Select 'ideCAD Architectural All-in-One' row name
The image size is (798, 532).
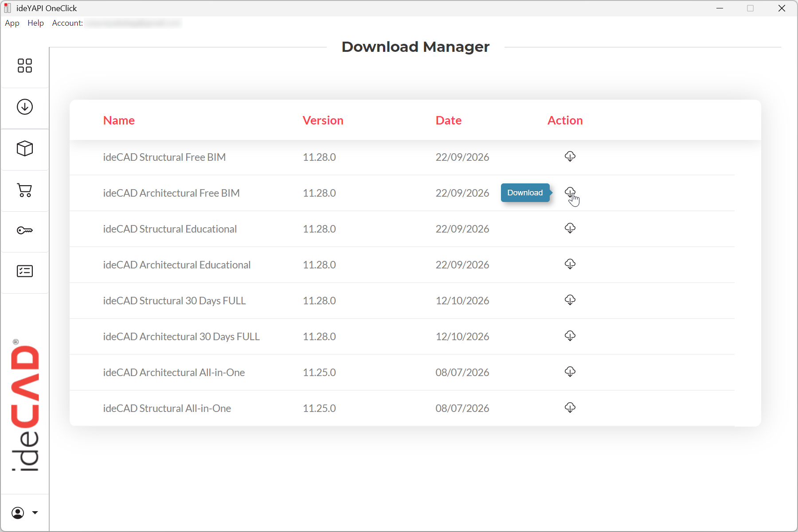click(x=174, y=373)
